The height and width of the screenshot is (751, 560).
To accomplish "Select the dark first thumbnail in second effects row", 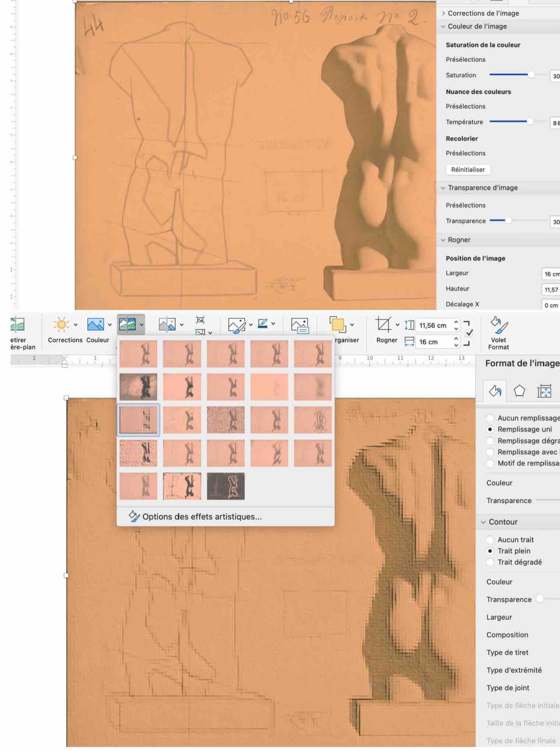I will click(x=138, y=387).
